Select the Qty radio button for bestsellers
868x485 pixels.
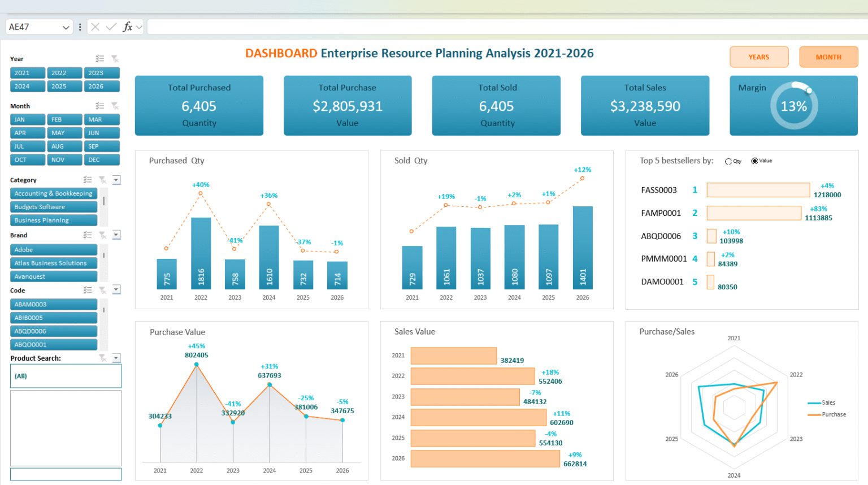tap(728, 161)
